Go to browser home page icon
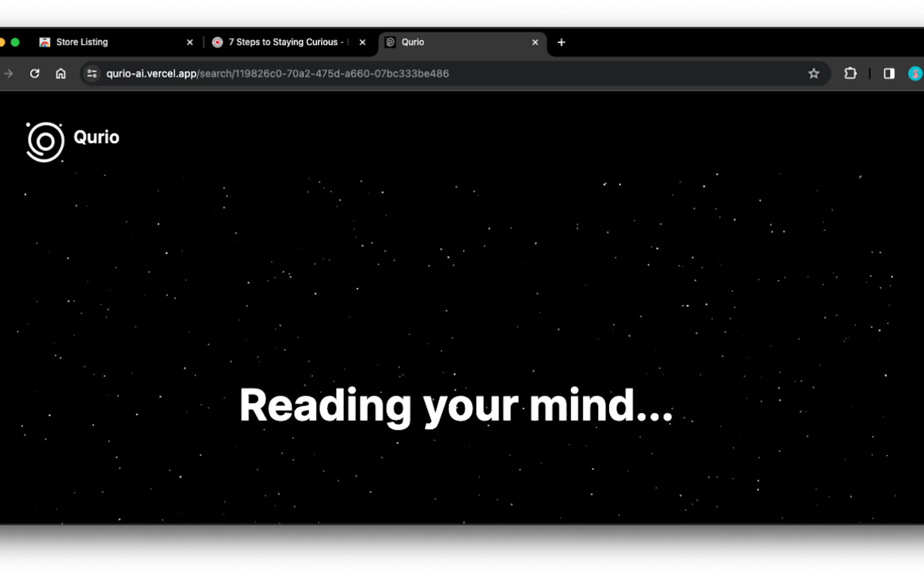The image size is (924, 578). coord(61,74)
